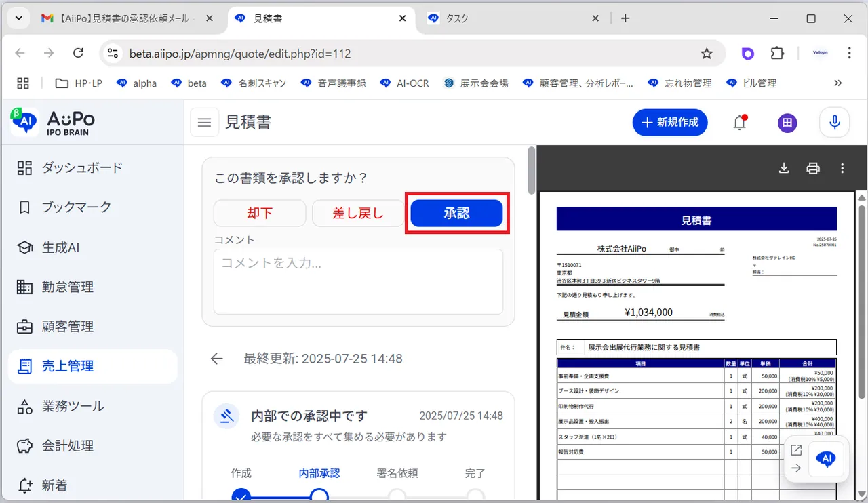This screenshot has height=503, width=868.
Task: Open the 名刺スキャン bookmark
Action: [x=254, y=83]
